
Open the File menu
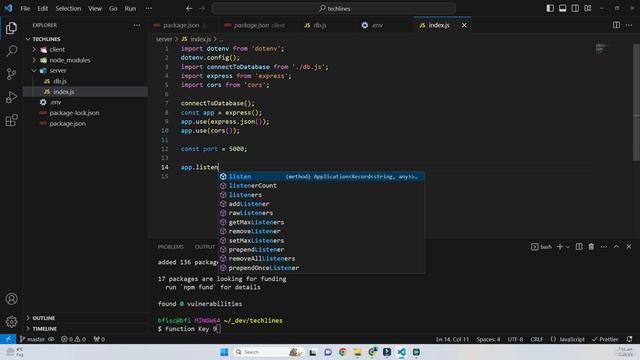click(x=25, y=8)
